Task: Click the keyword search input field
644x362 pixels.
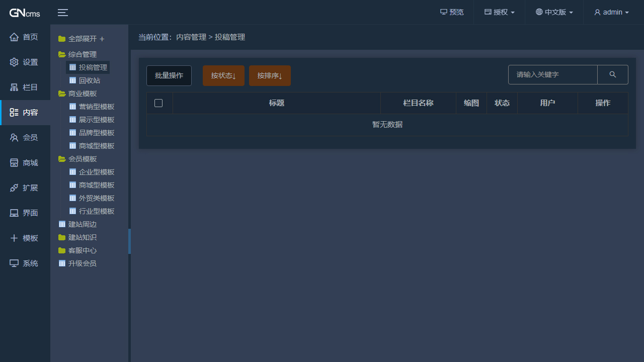Action: click(552, 74)
